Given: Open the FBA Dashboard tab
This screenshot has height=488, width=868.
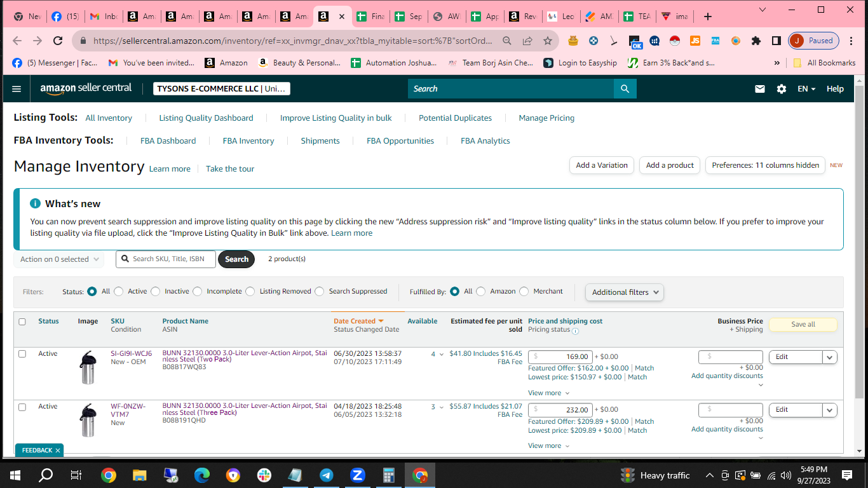Looking at the screenshot, I should coord(168,141).
